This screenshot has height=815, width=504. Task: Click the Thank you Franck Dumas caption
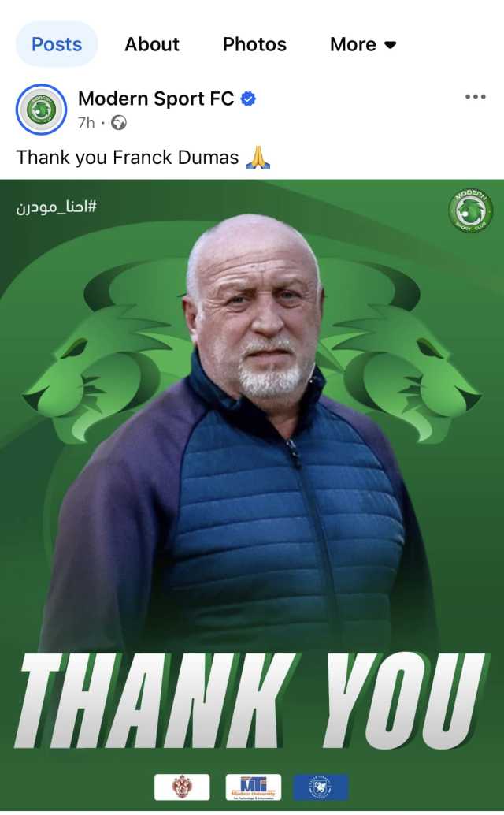(x=127, y=158)
